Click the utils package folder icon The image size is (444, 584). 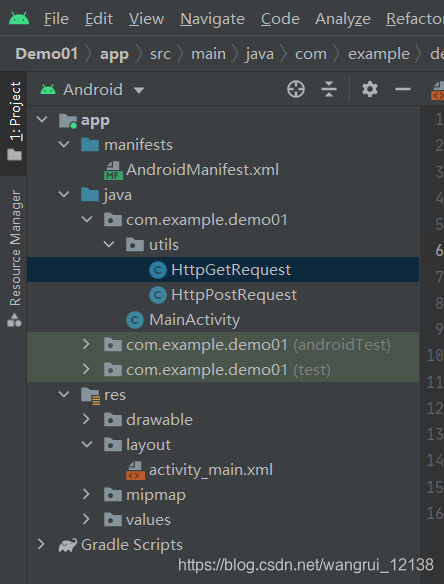coord(135,245)
